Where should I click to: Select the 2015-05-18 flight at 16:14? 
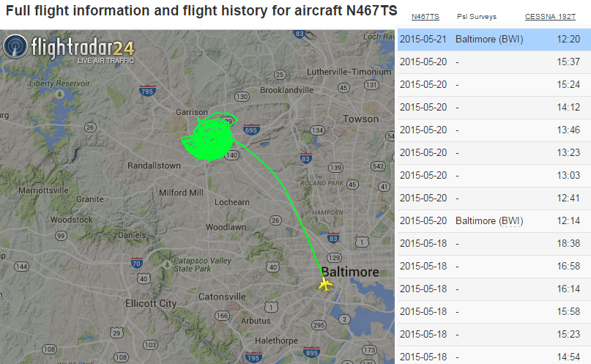(x=494, y=289)
